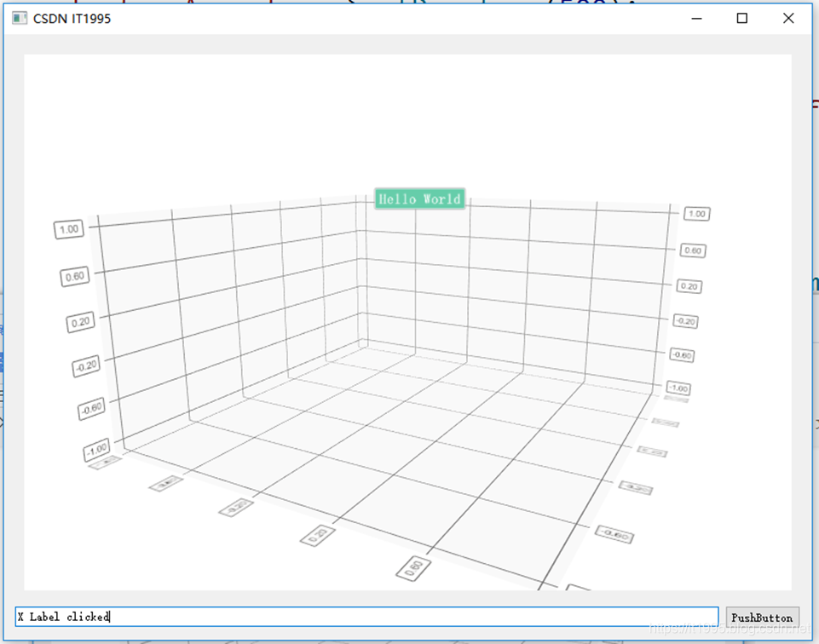Click the 0.60 label on the right axis
This screenshot has height=644, width=819.
pos(692,250)
